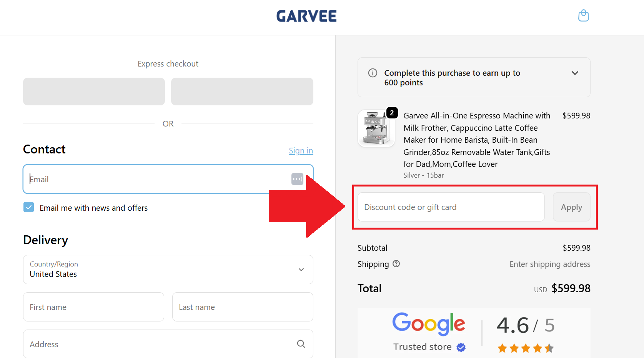Click the Total amount $599.98

pos(571,288)
